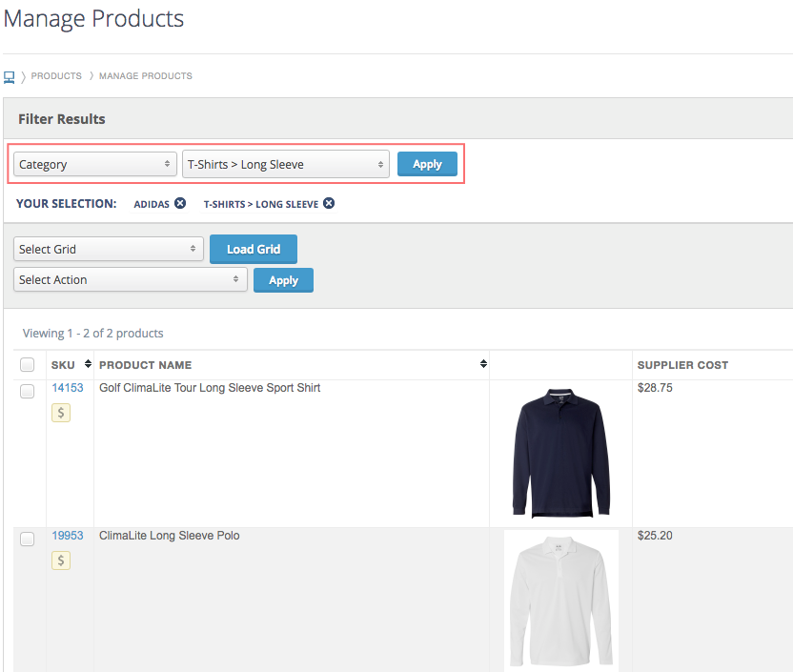793x672 pixels.
Task: Go to PRODUCTS breadcrumb link
Action: [56, 76]
